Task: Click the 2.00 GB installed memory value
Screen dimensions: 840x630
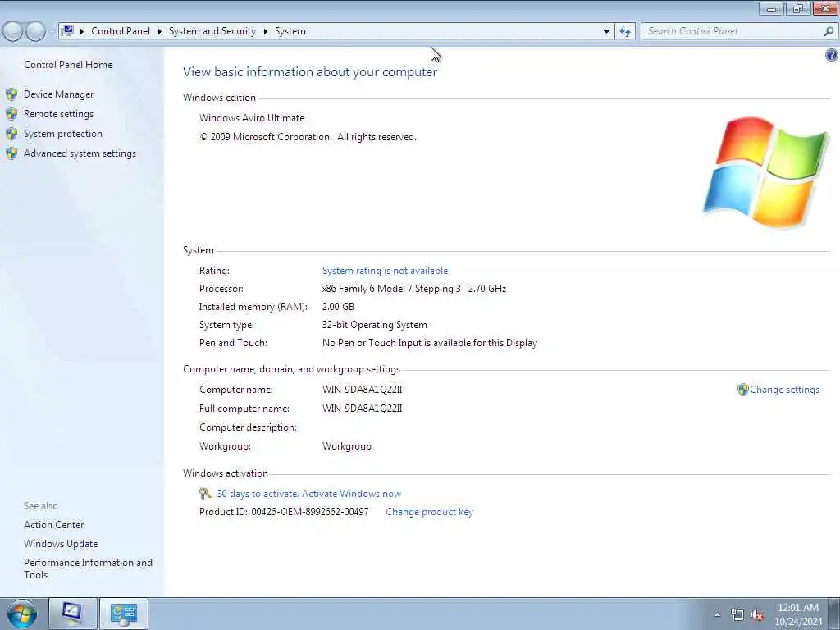Action: click(338, 307)
